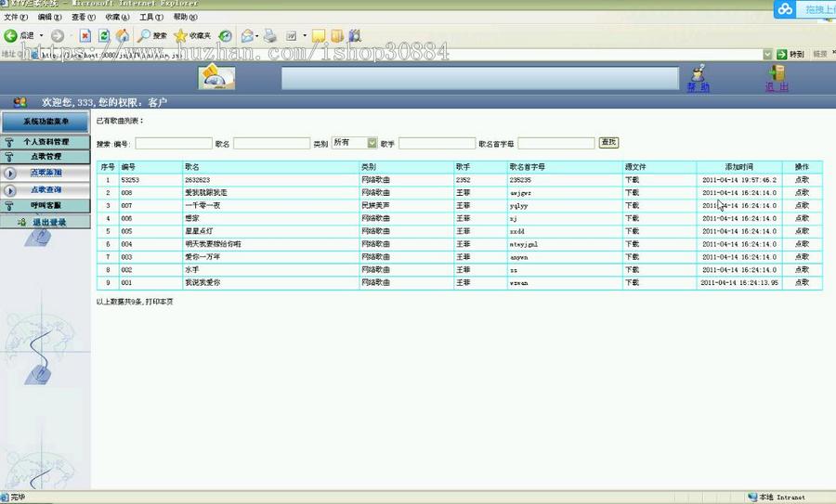Screen dimensions: 836x504
Task: Click the page icon in address bar
Action: coord(34,55)
